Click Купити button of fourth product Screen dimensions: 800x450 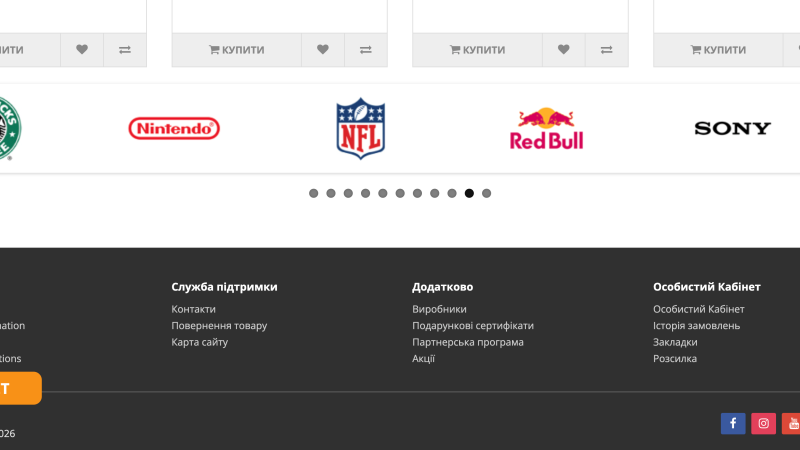(x=718, y=49)
